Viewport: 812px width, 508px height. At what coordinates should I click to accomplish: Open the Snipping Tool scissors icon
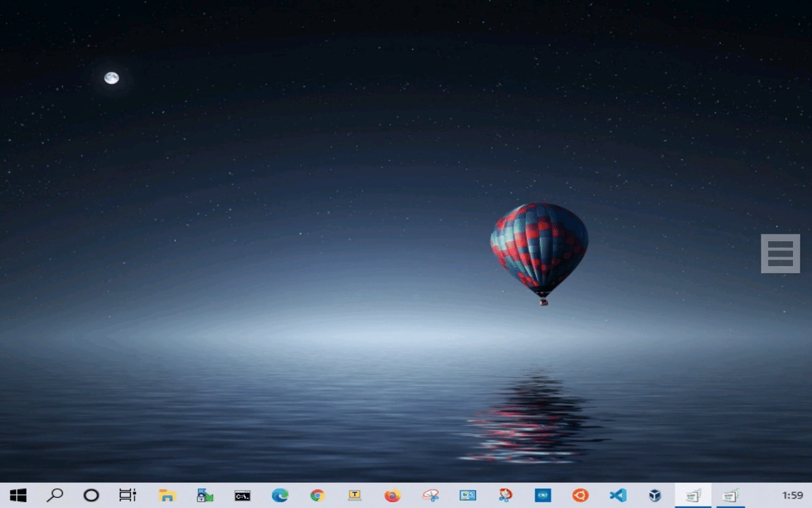[430, 496]
